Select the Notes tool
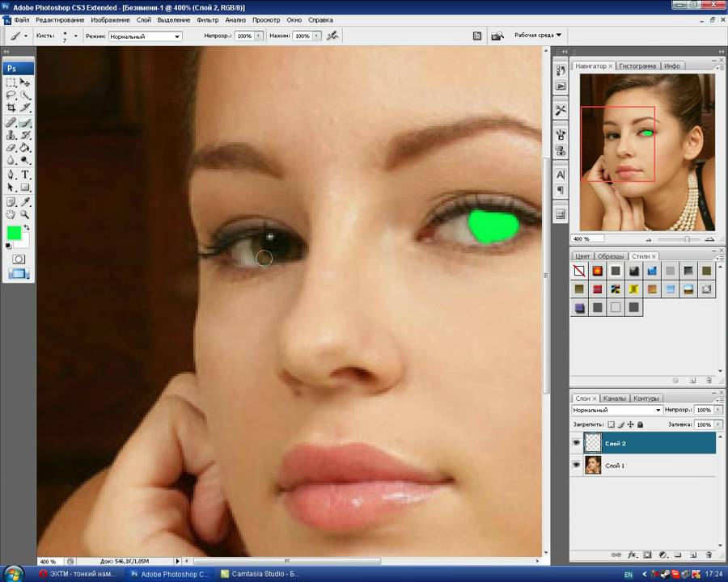The height and width of the screenshot is (582, 728). tap(11, 202)
